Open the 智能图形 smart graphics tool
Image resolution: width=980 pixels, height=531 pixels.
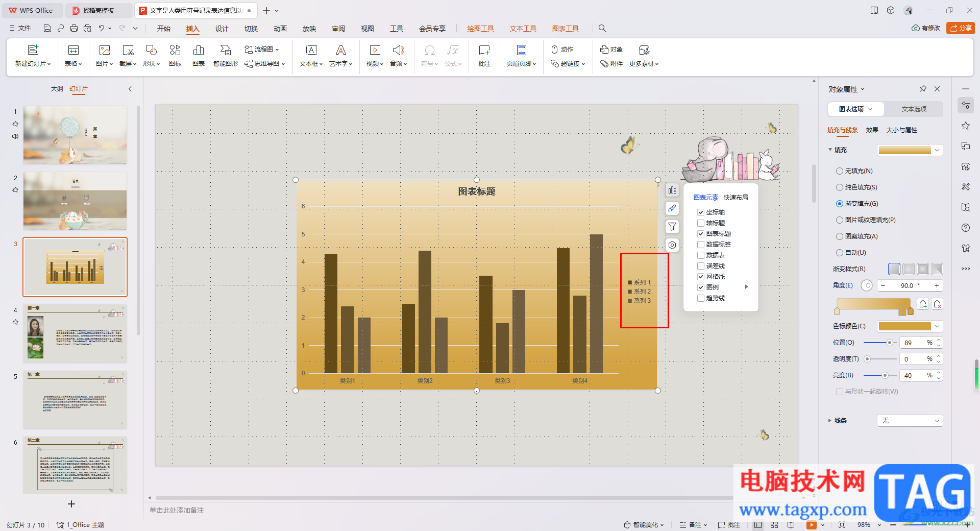pyautogui.click(x=226, y=55)
